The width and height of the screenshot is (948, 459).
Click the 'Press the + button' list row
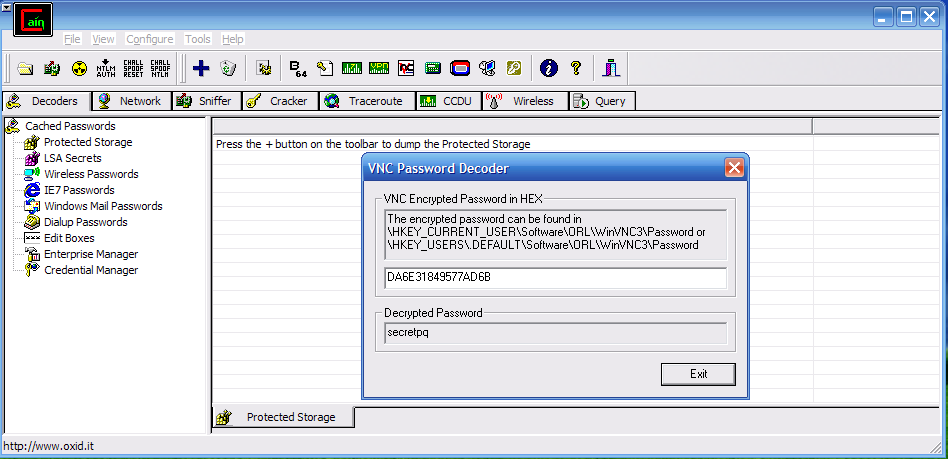(511, 144)
